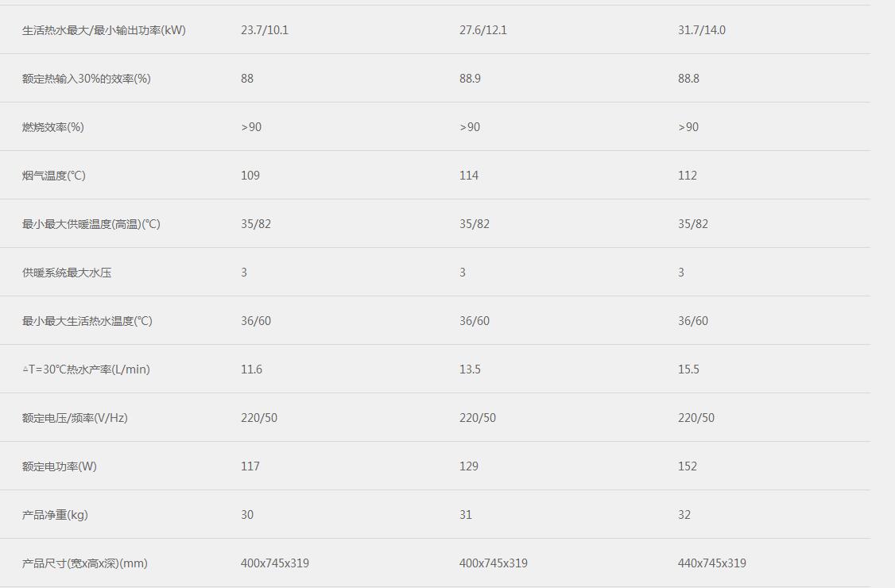The image size is (895, 588).
Task: Select the 88.9 efficiency value
Action: coord(470,79)
